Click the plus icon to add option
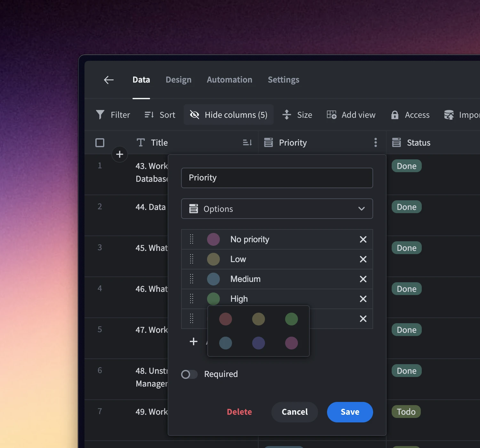The height and width of the screenshot is (448, 480). coord(194,341)
